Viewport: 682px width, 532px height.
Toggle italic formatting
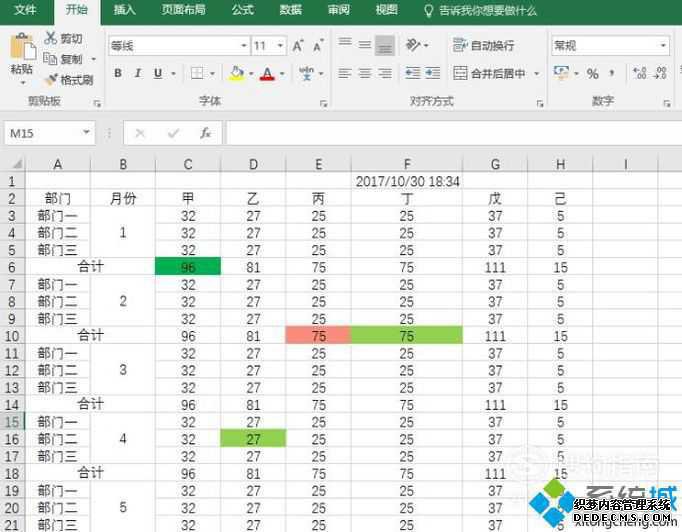click(138, 73)
